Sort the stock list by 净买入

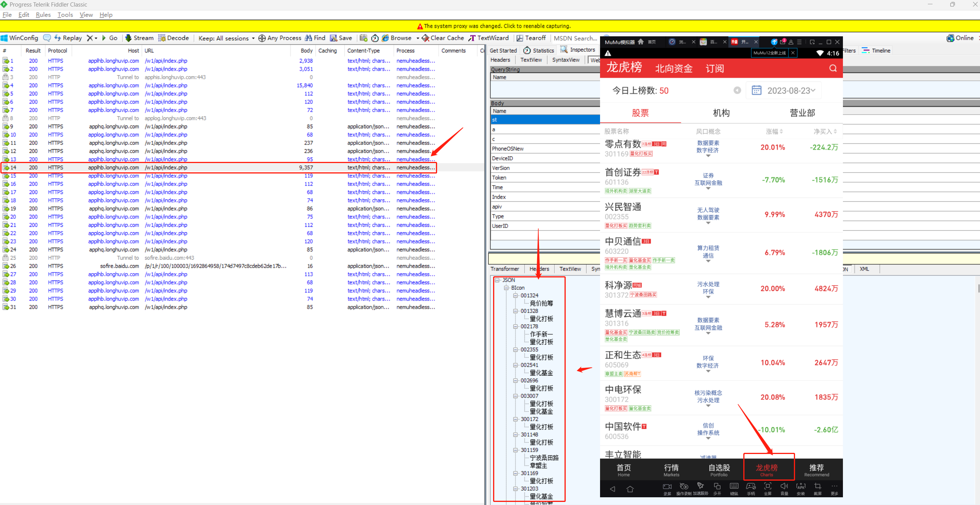[825, 132]
